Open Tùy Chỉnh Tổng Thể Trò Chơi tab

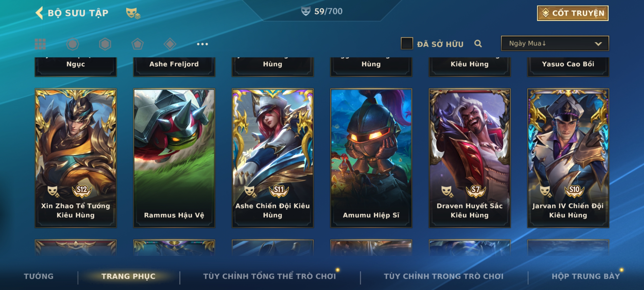click(270, 276)
